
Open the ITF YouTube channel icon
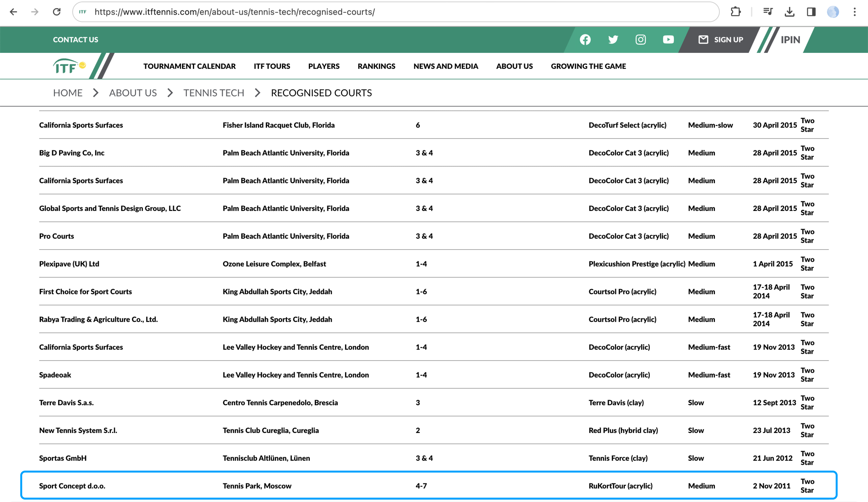pyautogui.click(x=668, y=40)
